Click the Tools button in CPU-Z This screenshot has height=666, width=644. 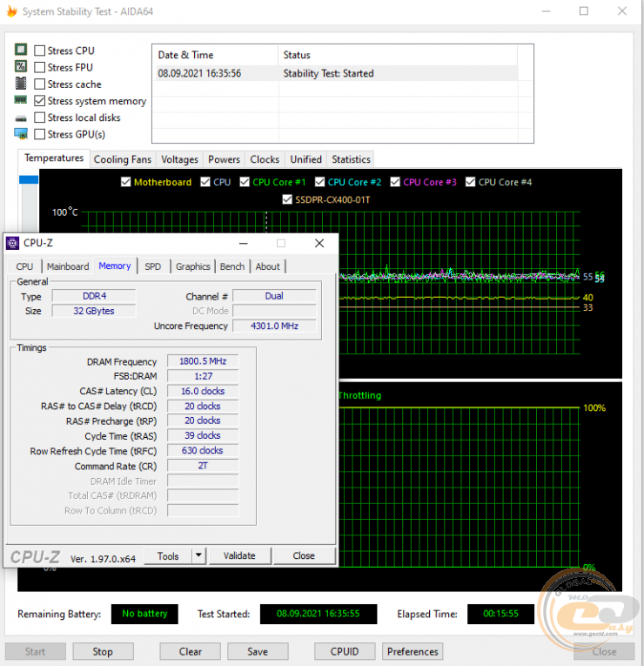168,556
